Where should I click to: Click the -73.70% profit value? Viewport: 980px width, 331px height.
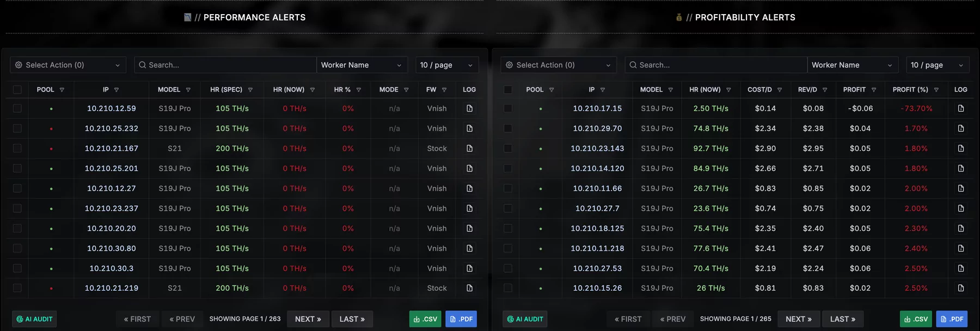point(916,108)
